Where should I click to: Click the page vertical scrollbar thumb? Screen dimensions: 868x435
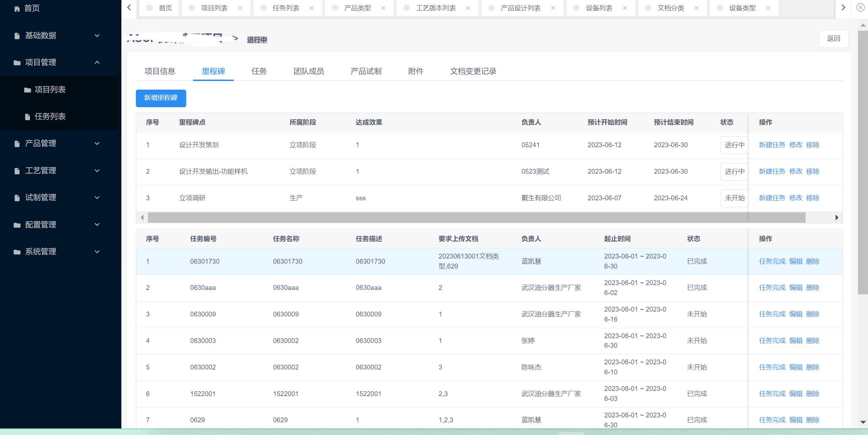point(863,162)
